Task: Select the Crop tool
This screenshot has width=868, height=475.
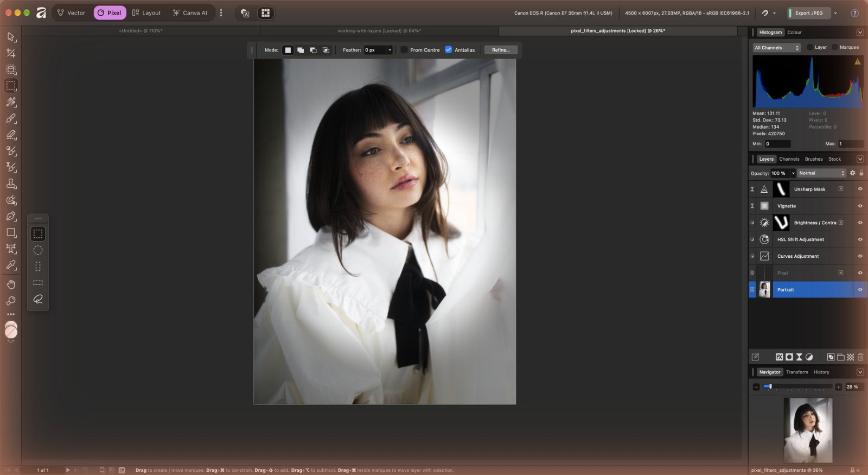Action: [11, 53]
